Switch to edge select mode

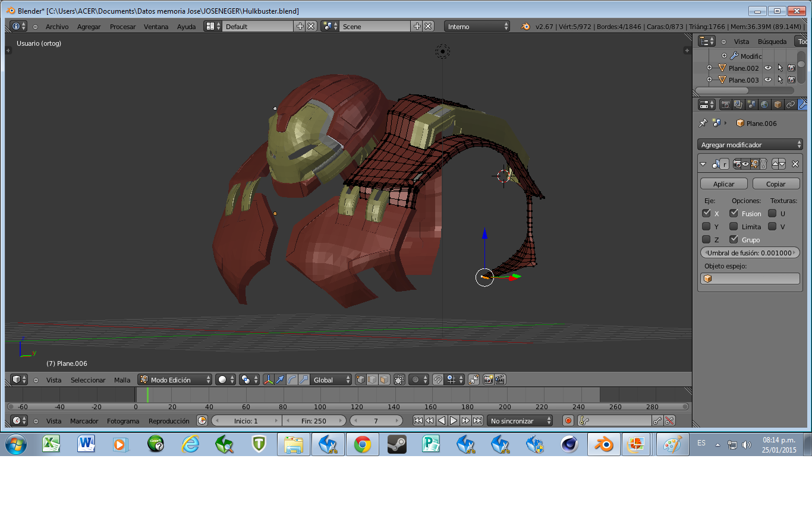click(x=372, y=379)
